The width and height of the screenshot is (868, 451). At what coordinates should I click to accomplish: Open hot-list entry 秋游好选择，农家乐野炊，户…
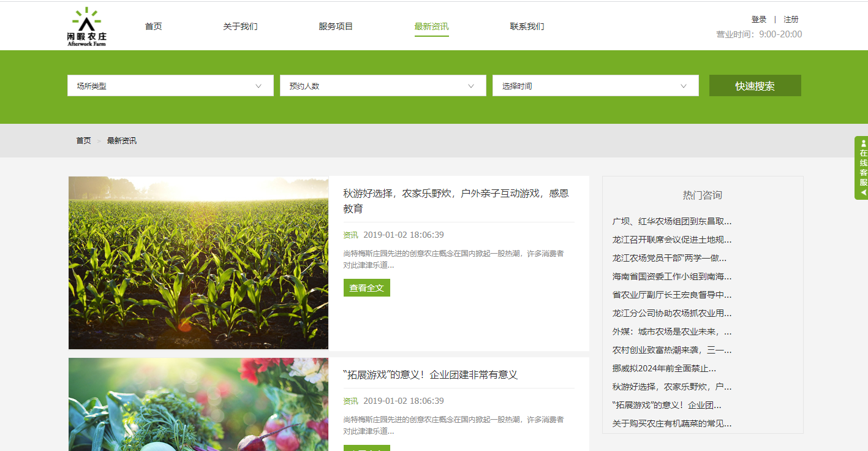pyautogui.click(x=672, y=387)
